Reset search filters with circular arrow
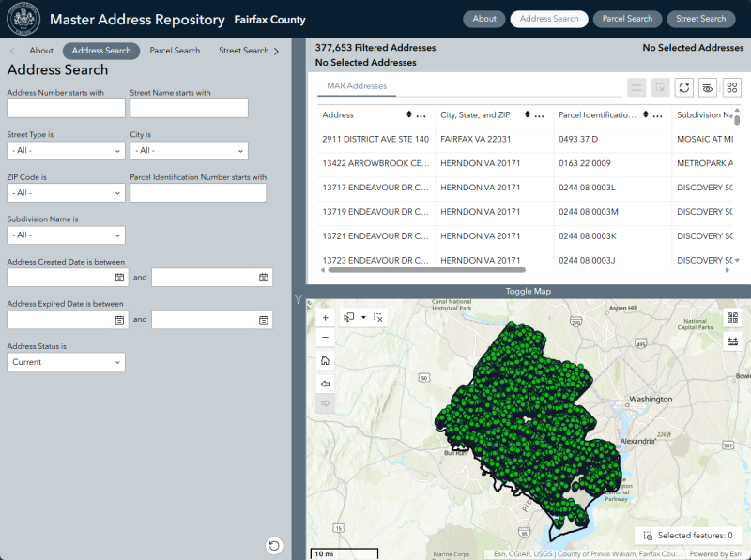Viewport: 751px width, 560px height. (x=274, y=546)
